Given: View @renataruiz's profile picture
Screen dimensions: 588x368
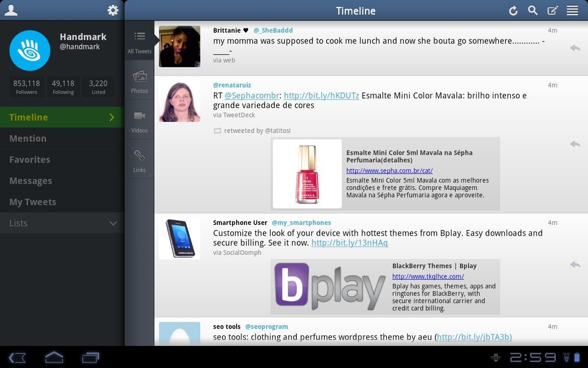Looking at the screenshot, I should (x=179, y=101).
